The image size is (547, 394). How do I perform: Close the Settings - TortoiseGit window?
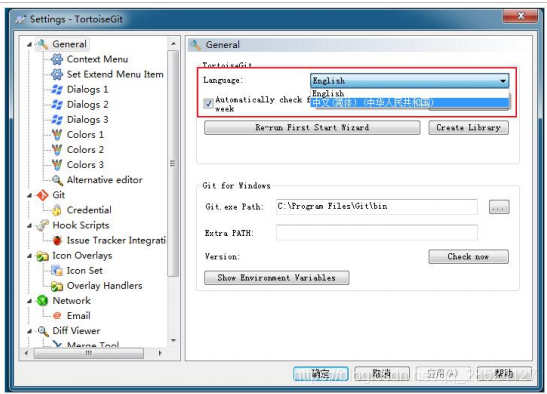(520, 16)
